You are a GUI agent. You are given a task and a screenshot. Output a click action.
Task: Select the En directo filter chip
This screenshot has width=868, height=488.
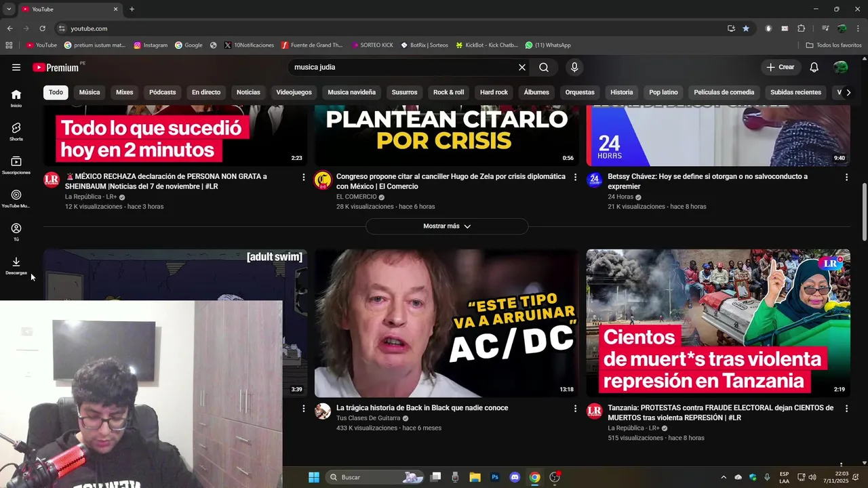206,92
